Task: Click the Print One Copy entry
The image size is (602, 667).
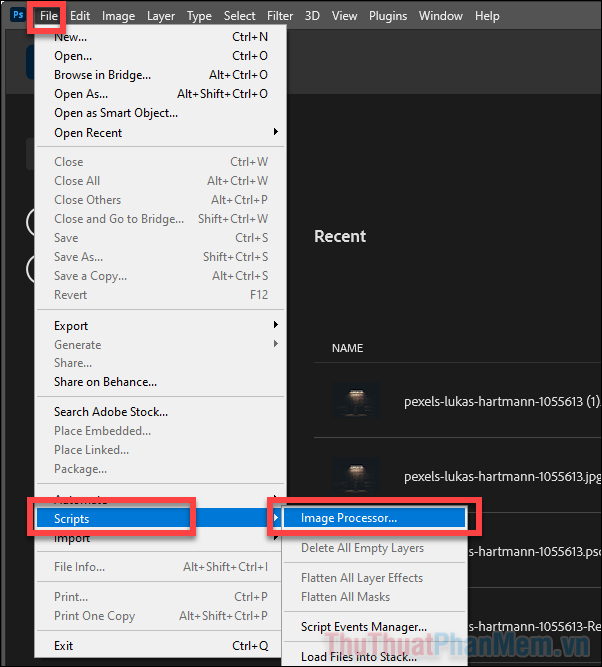Action: pos(158,616)
